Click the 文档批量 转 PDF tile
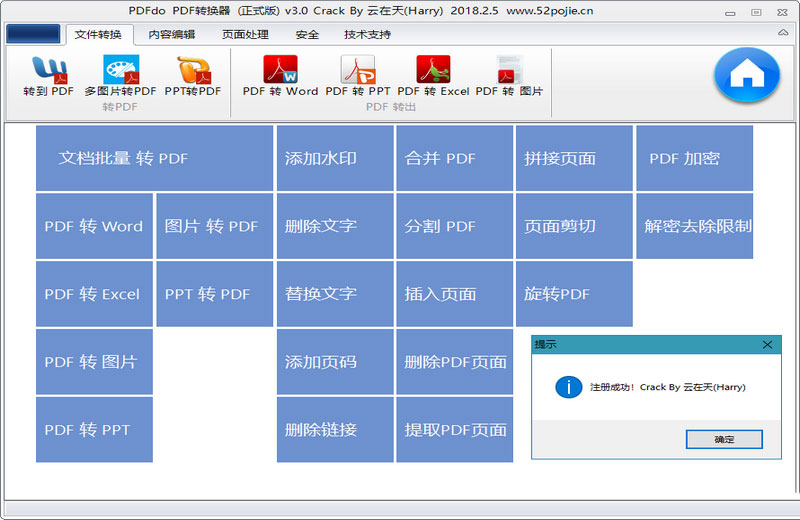800x520 pixels. tap(155, 158)
